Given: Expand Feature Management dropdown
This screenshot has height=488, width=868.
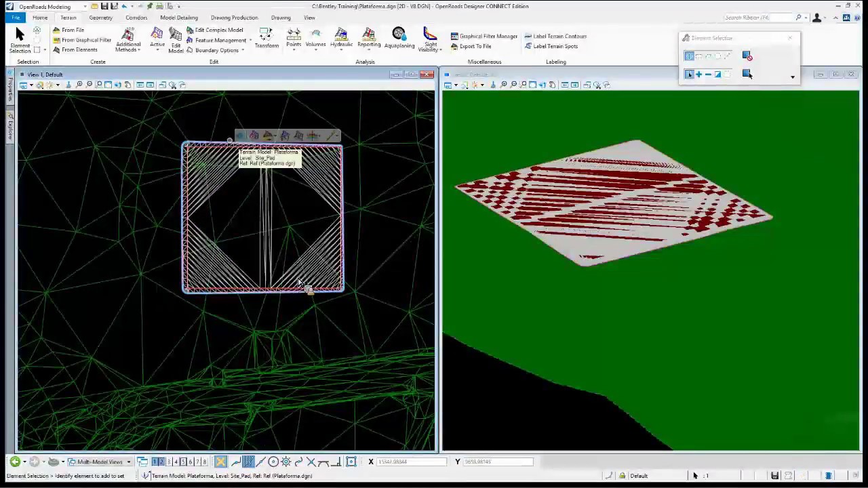Looking at the screenshot, I should (x=218, y=40).
